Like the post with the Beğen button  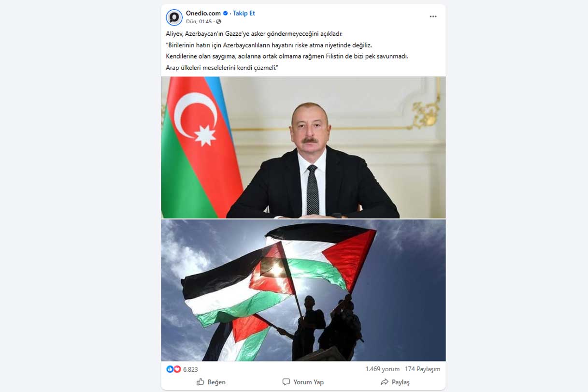[x=211, y=382]
